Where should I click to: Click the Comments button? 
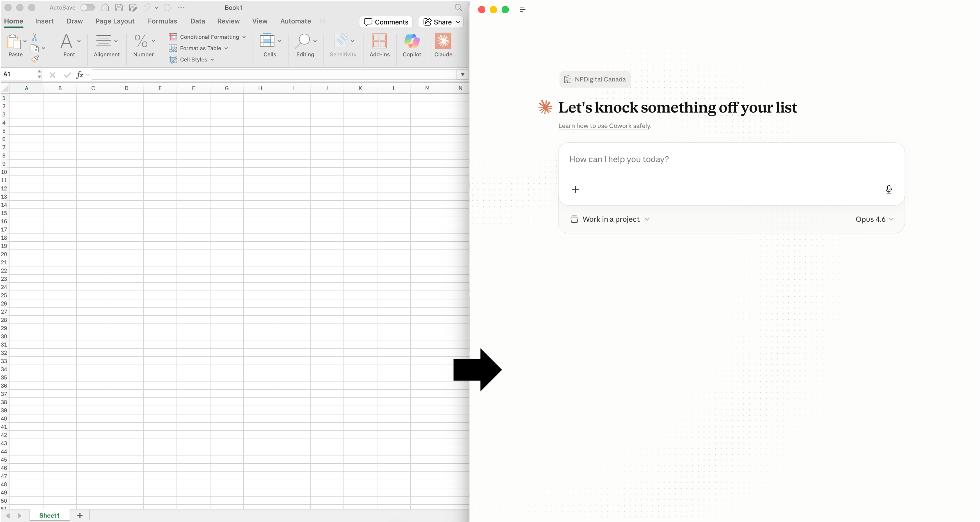[x=386, y=22]
